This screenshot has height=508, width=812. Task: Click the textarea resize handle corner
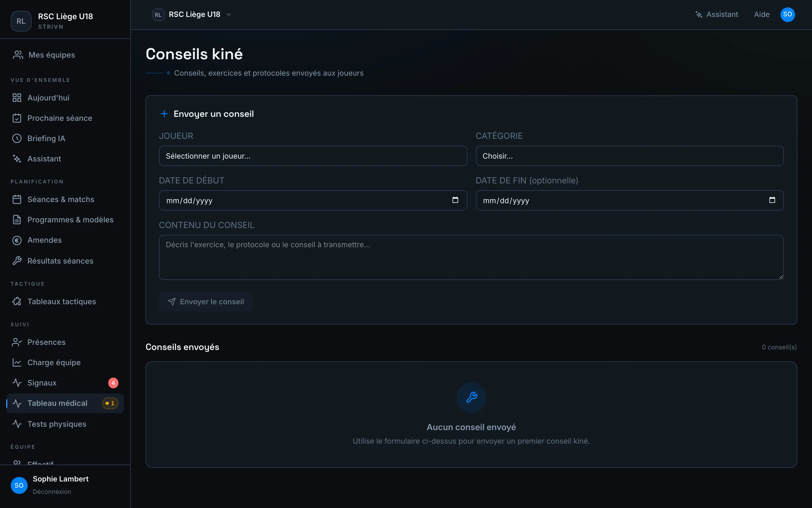pos(781,277)
